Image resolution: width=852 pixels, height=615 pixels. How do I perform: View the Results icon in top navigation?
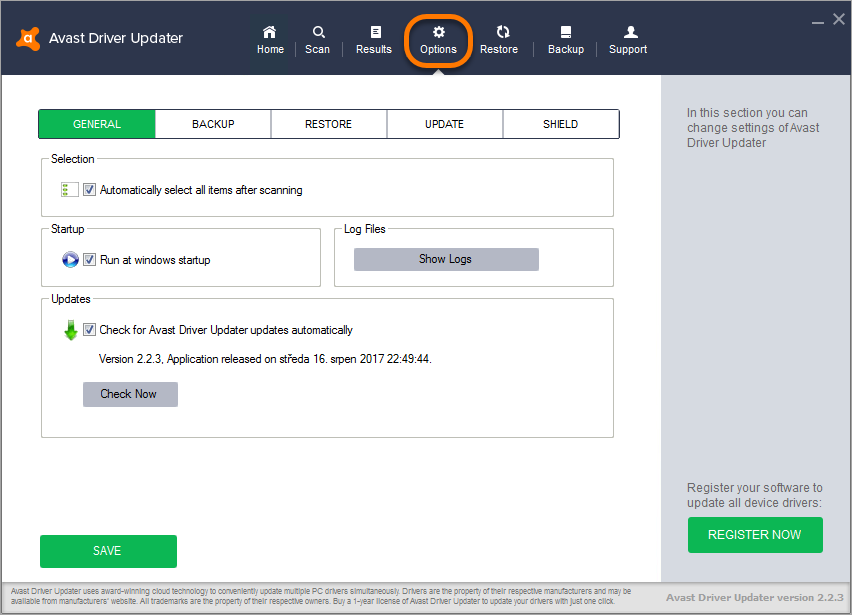click(x=373, y=38)
